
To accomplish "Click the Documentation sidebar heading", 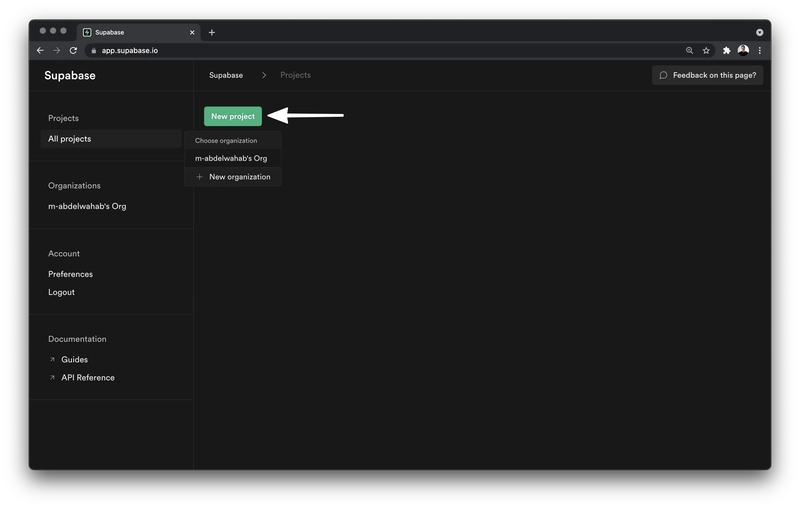I will click(77, 339).
